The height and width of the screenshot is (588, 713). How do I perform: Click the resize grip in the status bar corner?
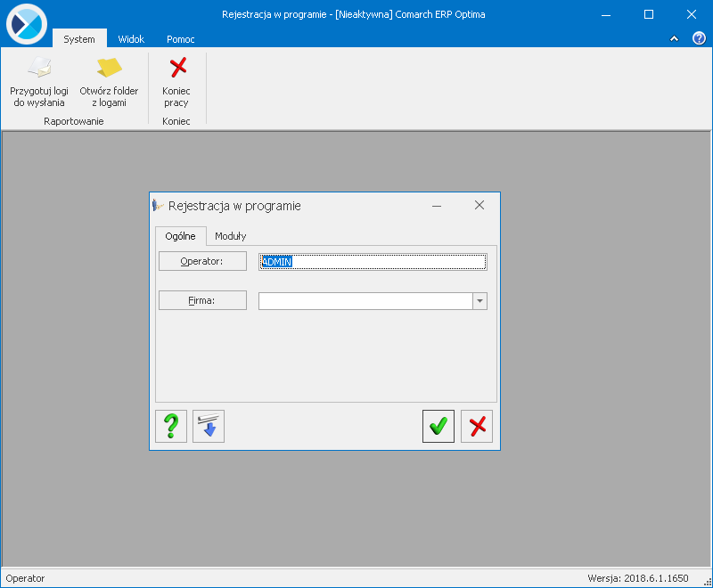coord(708,582)
